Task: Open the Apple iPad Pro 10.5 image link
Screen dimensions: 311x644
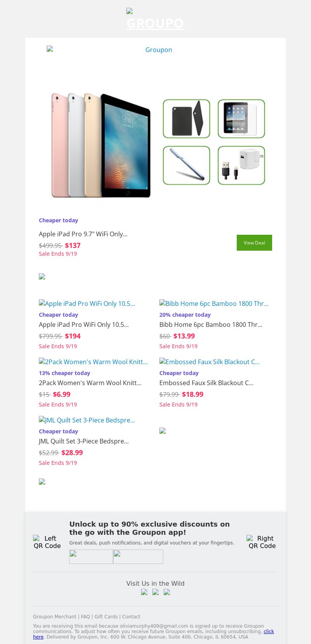Action: (87, 304)
